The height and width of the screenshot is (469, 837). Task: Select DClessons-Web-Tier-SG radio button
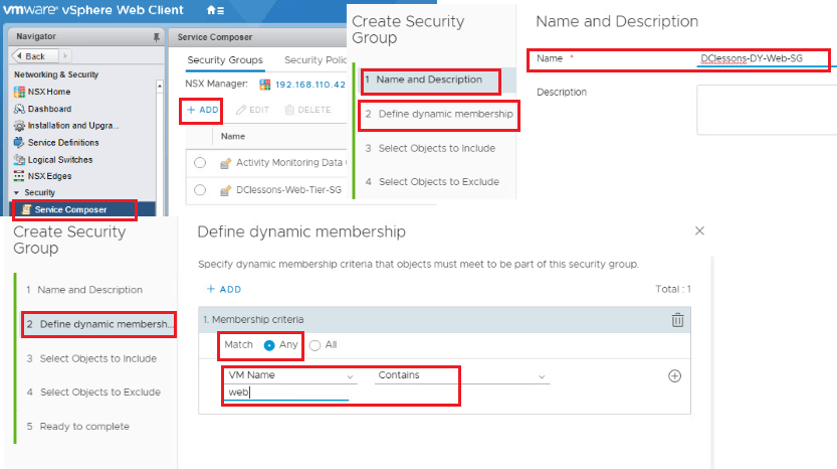[x=200, y=190]
